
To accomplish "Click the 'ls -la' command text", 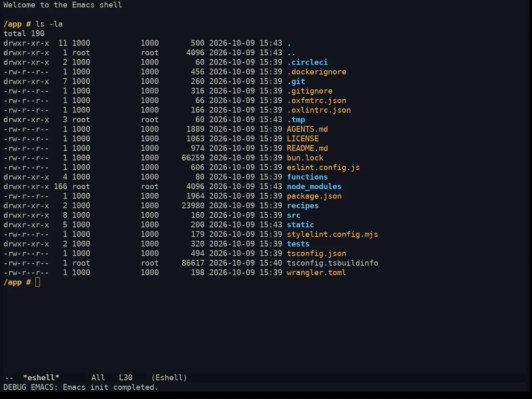I will click(49, 24).
